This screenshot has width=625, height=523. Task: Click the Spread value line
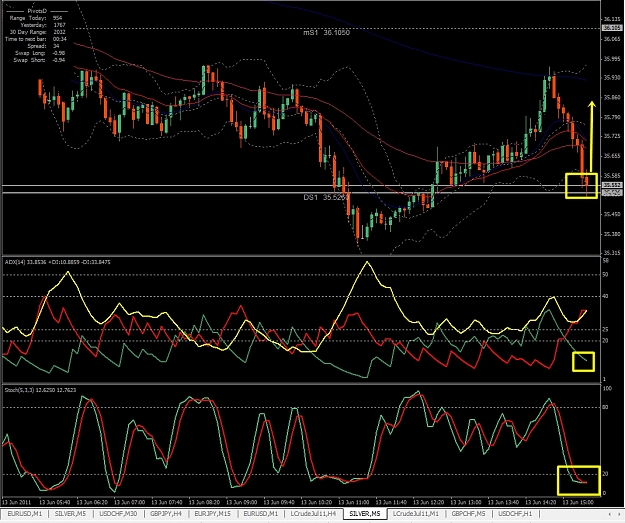coord(43,46)
